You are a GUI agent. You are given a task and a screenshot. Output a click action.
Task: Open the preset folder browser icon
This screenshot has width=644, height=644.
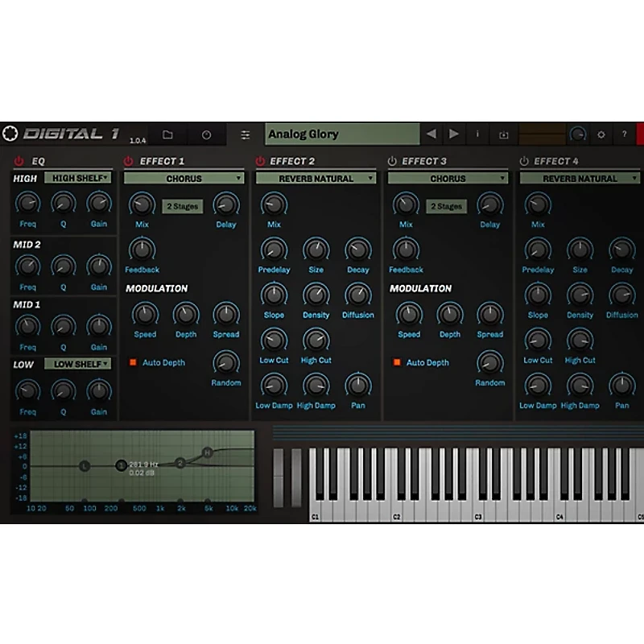[167, 134]
